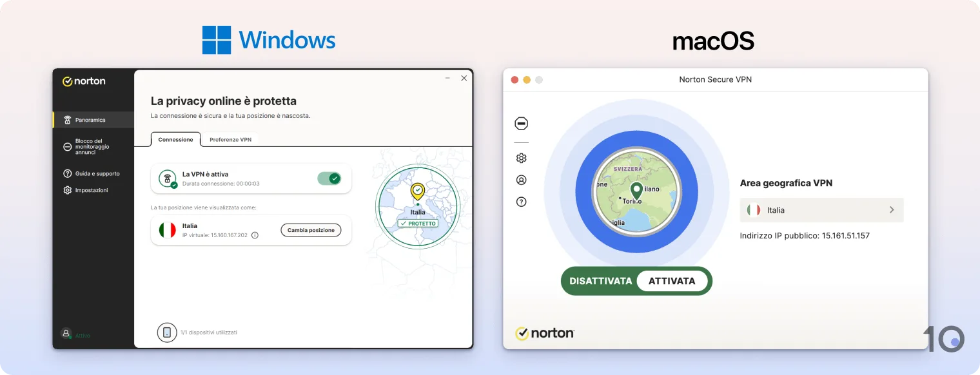Image resolution: width=980 pixels, height=375 pixels.
Task: Open account profile icon in macOS sidebar
Action: (x=522, y=180)
